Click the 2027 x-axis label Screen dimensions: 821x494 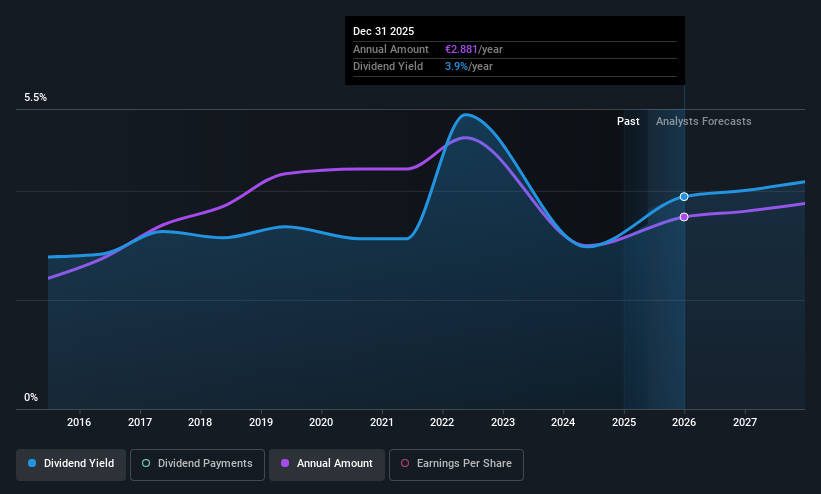coord(745,422)
